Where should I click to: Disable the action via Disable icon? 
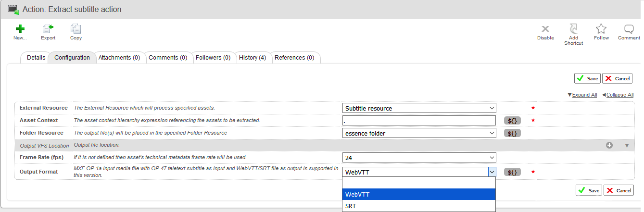pyautogui.click(x=545, y=29)
